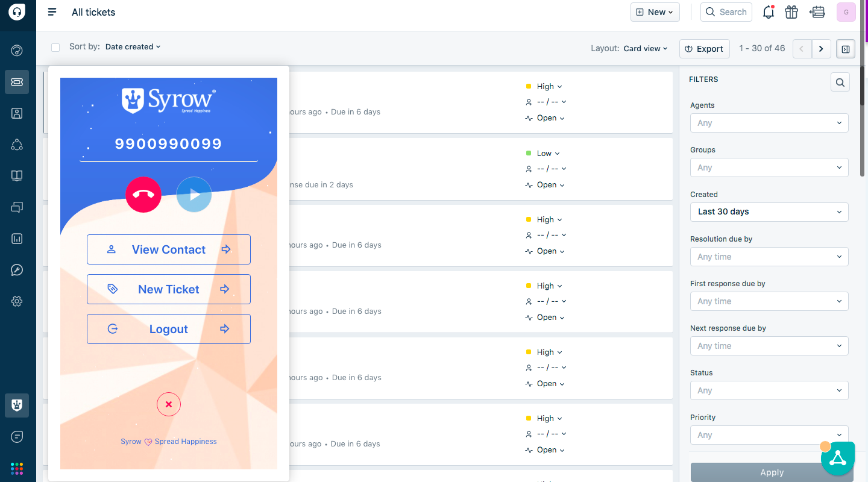868x482 pixels.
Task: Open the Contacts icon in sidebar
Action: (17, 113)
